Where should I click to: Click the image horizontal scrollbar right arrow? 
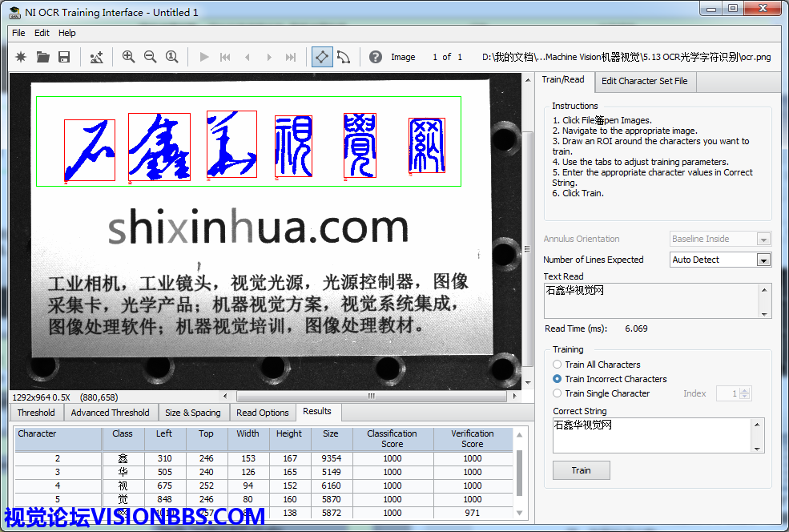(514, 396)
